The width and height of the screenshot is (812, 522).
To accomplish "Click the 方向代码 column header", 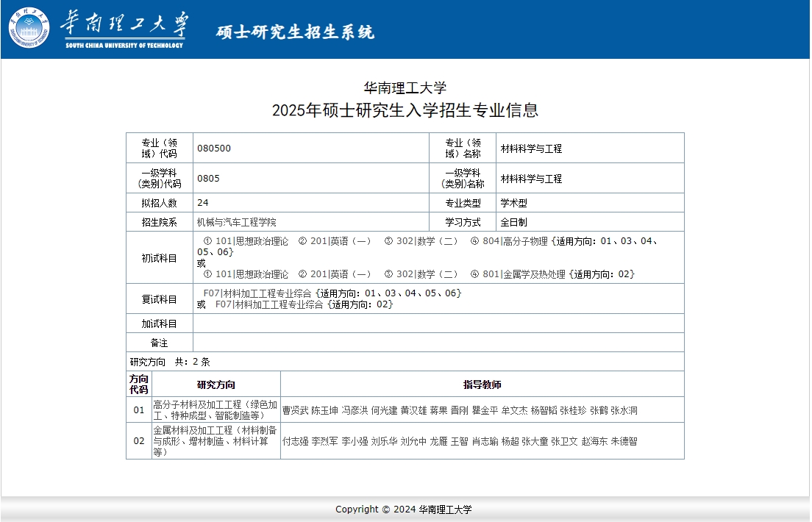I will click(x=139, y=385).
